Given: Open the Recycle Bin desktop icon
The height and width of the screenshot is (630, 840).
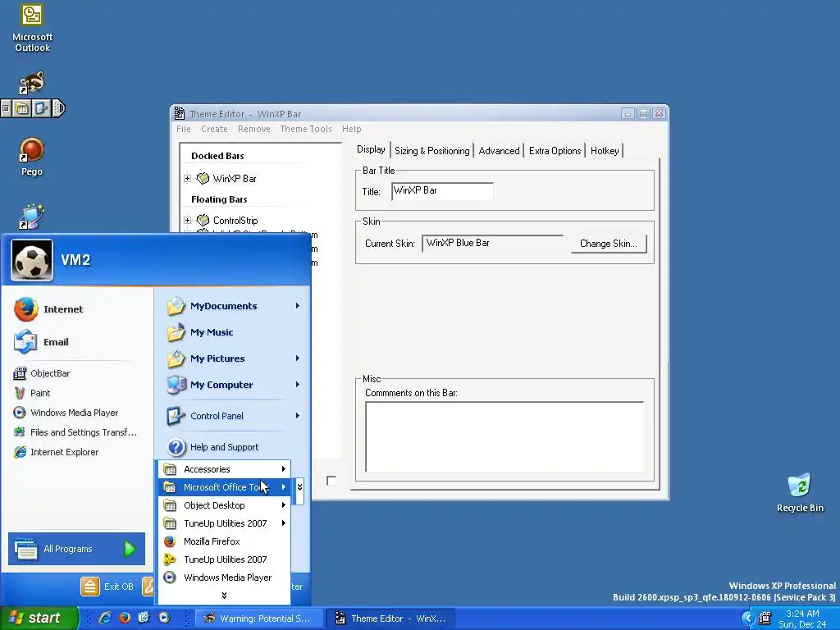Looking at the screenshot, I should click(800, 493).
